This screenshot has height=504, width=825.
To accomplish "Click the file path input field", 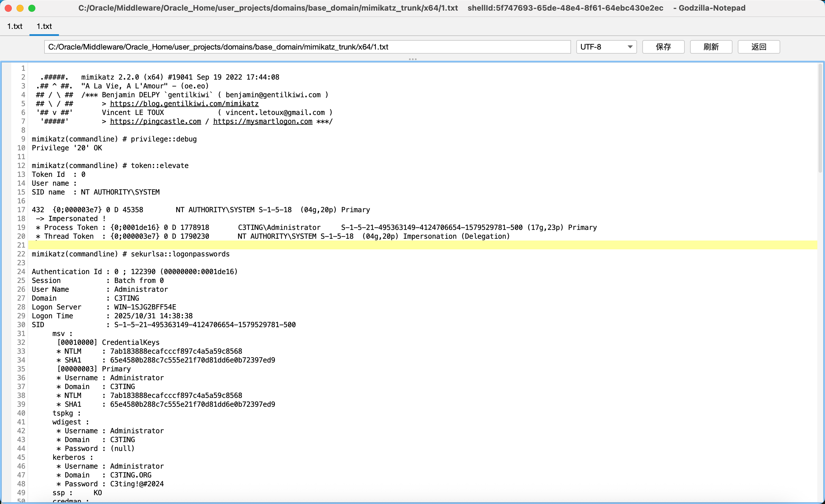I will pos(307,47).
